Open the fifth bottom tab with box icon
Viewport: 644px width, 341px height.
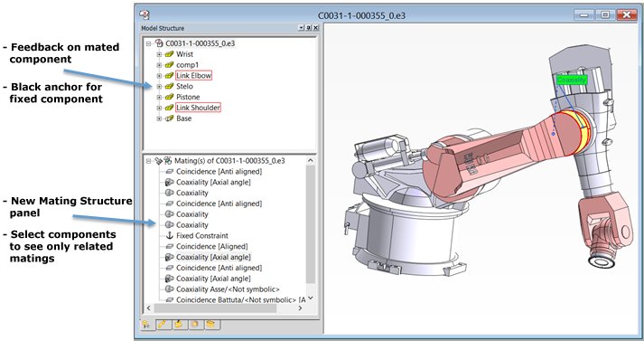pos(211,324)
